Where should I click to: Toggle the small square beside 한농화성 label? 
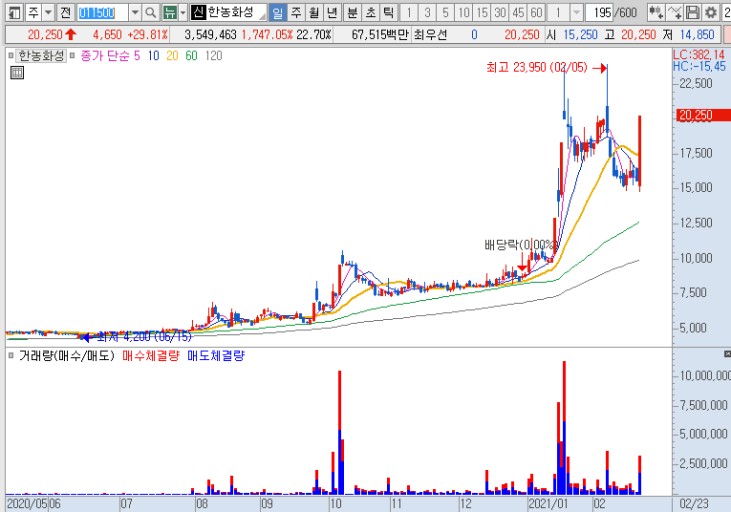click(11, 56)
